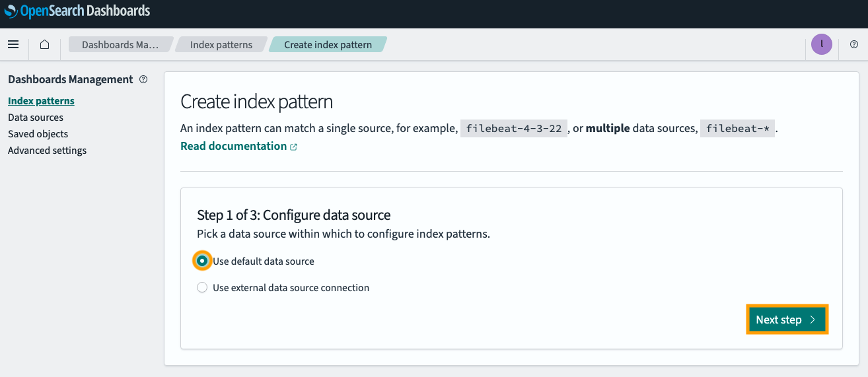
Task: Open Saved objects in sidebar
Action: 38,134
